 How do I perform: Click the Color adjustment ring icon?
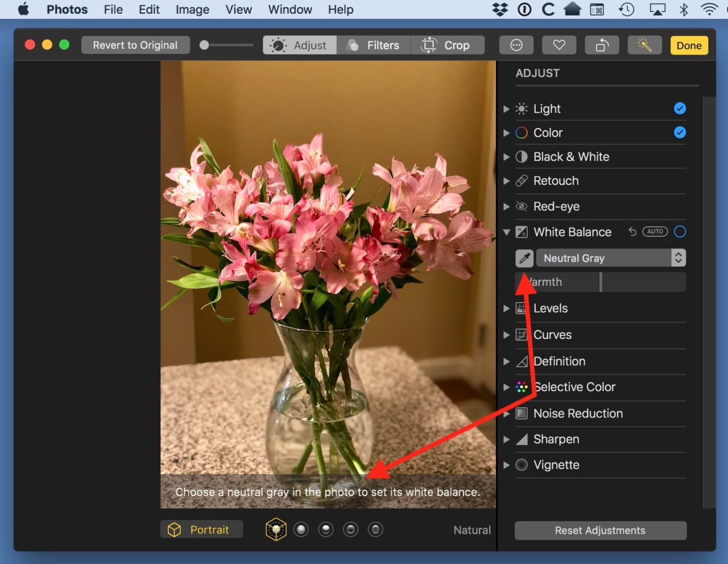click(x=522, y=132)
